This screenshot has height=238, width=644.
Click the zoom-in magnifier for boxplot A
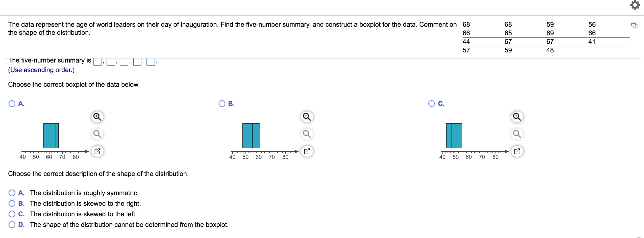97,116
